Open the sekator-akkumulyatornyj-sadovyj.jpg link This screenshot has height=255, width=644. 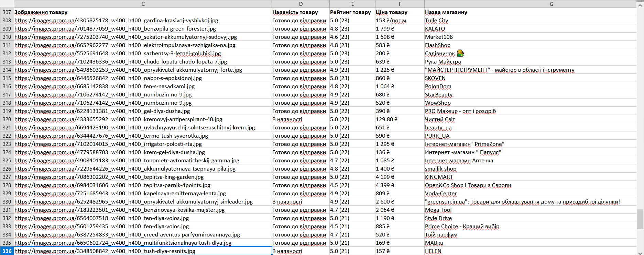[125, 37]
